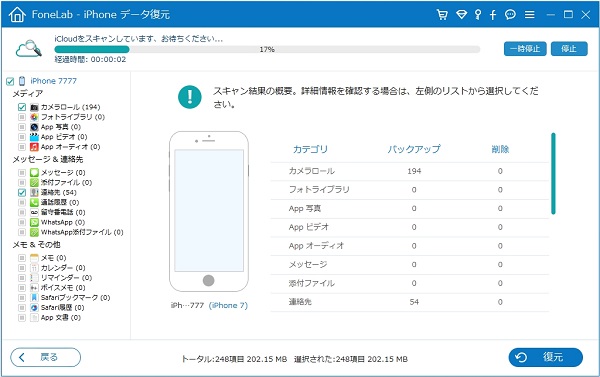Select カメラロール (194) in sidebar
The width and height of the screenshot is (600, 377).
pyautogui.click(x=70, y=107)
